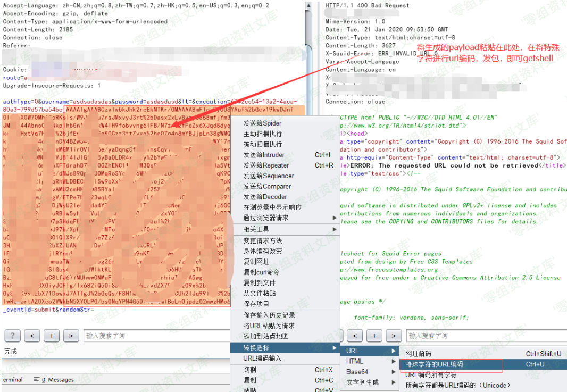The height and width of the screenshot is (392, 567).
Task: Click the '+' button in response search bar
Action: pyautogui.click(x=374, y=336)
